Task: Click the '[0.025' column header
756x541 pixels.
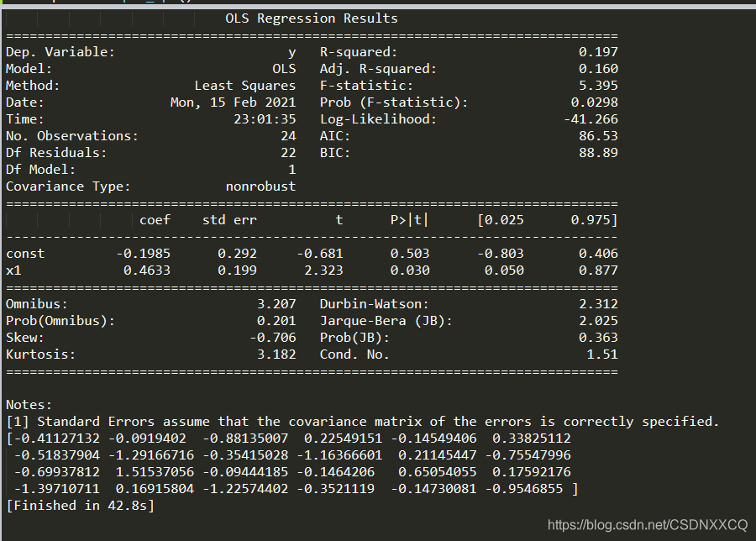Action: coord(501,220)
